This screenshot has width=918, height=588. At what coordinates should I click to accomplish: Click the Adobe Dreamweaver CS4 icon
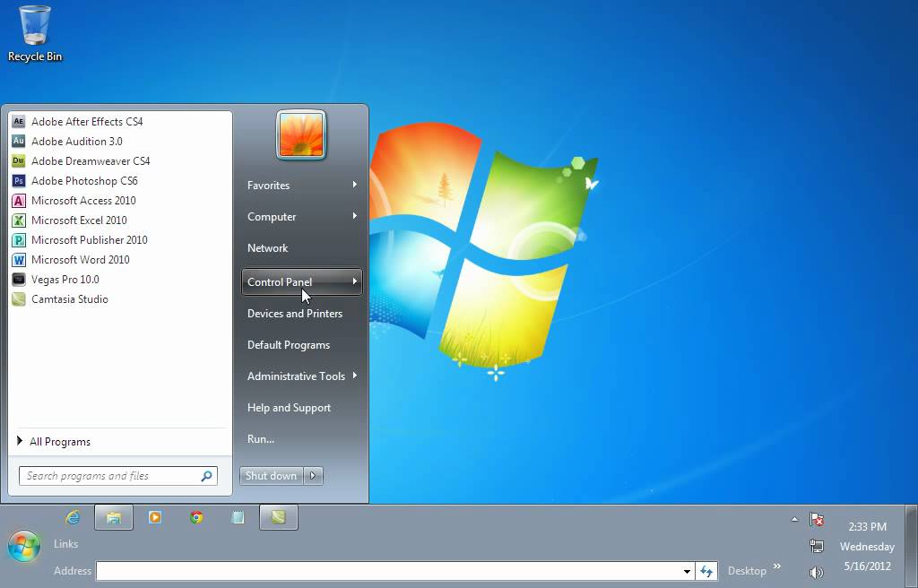point(19,161)
